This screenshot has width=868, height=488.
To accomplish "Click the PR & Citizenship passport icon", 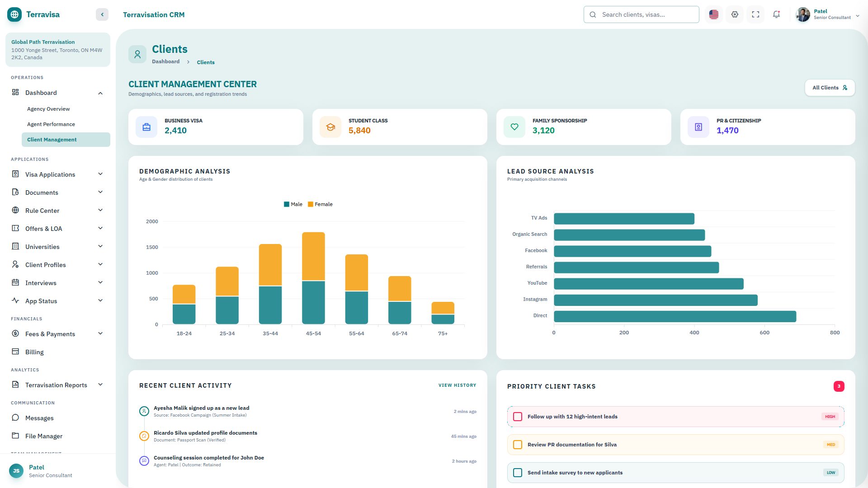I will [x=698, y=127].
